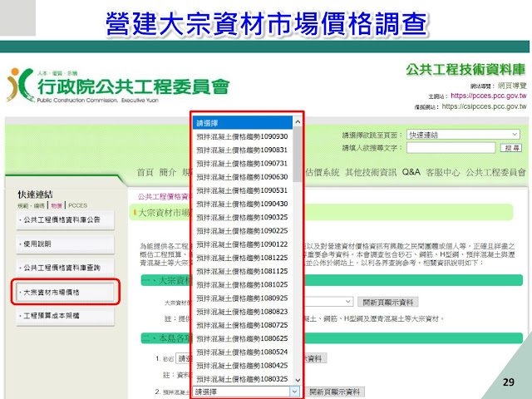Open the 其他技術資訊 menu item
The image size is (532, 399).
(371, 172)
